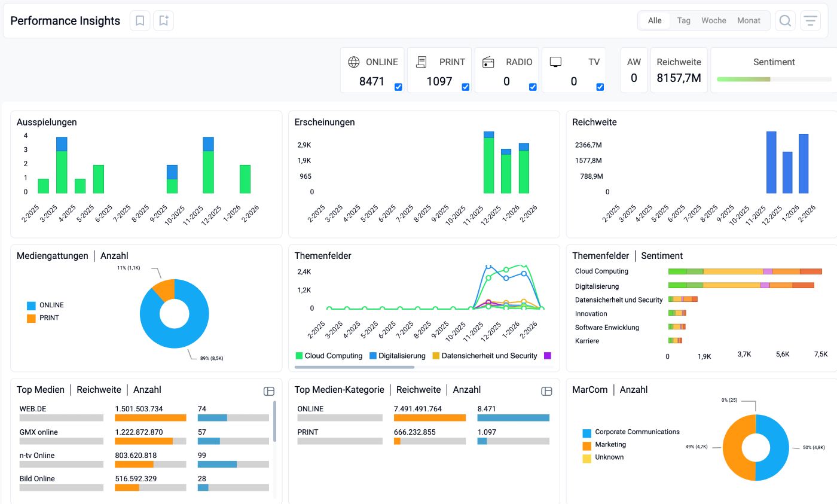Click the globe icon in ONLINE card
Screen dimensions: 837x504
354,62
